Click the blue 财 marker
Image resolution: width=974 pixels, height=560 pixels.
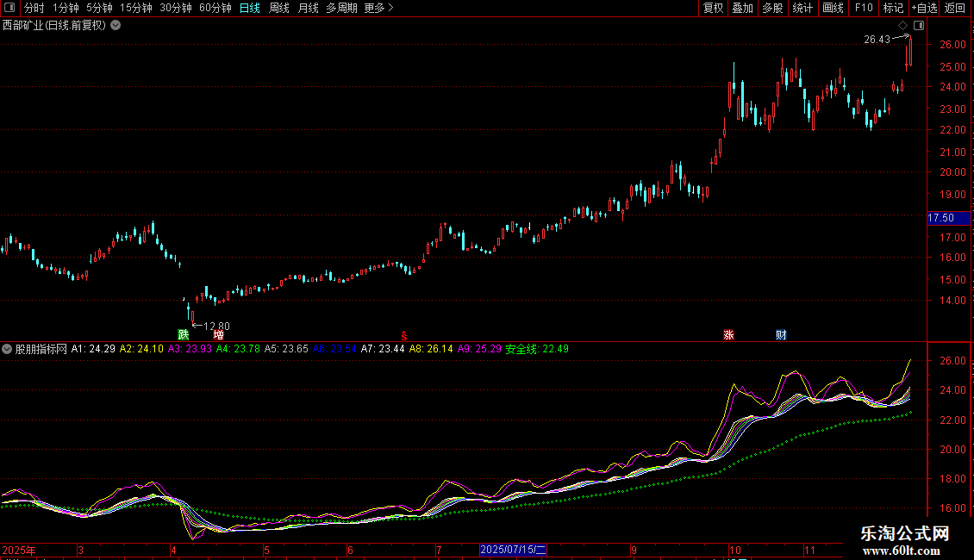pyautogui.click(x=782, y=334)
